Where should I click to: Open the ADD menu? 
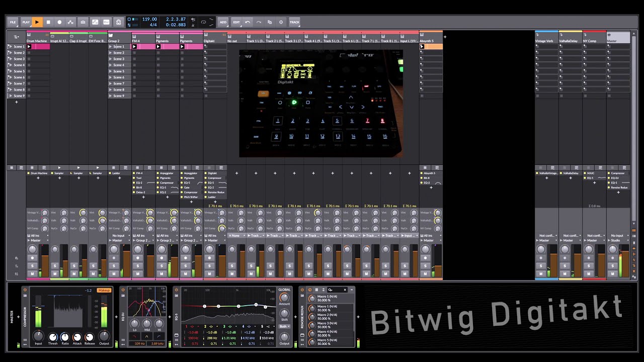coord(223,22)
